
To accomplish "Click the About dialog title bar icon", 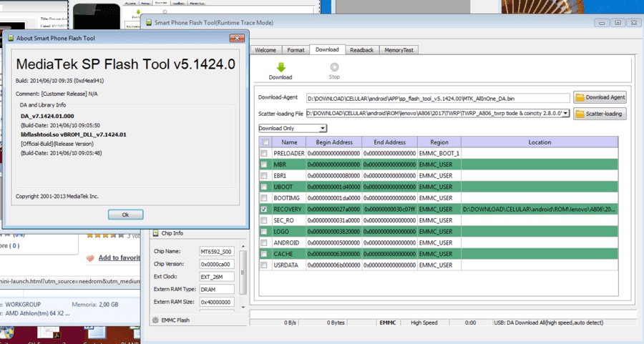I will click(11, 38).
